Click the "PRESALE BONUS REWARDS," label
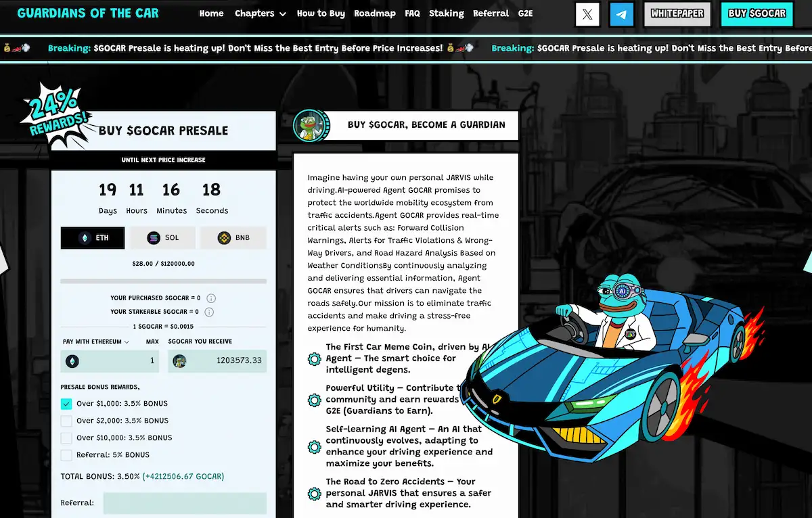 coord(100,387)
